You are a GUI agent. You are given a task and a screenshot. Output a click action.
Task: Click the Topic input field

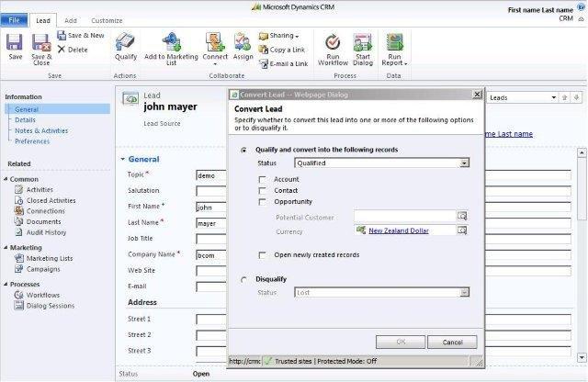click(x=211, y=174)
